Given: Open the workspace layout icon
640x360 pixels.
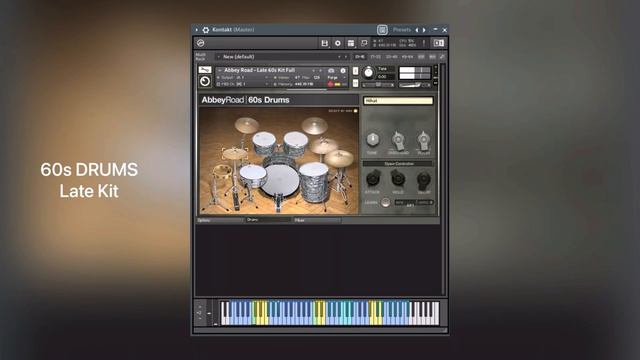Looking at the screenshot, I should pyautogui.click(x=351, y=43).
